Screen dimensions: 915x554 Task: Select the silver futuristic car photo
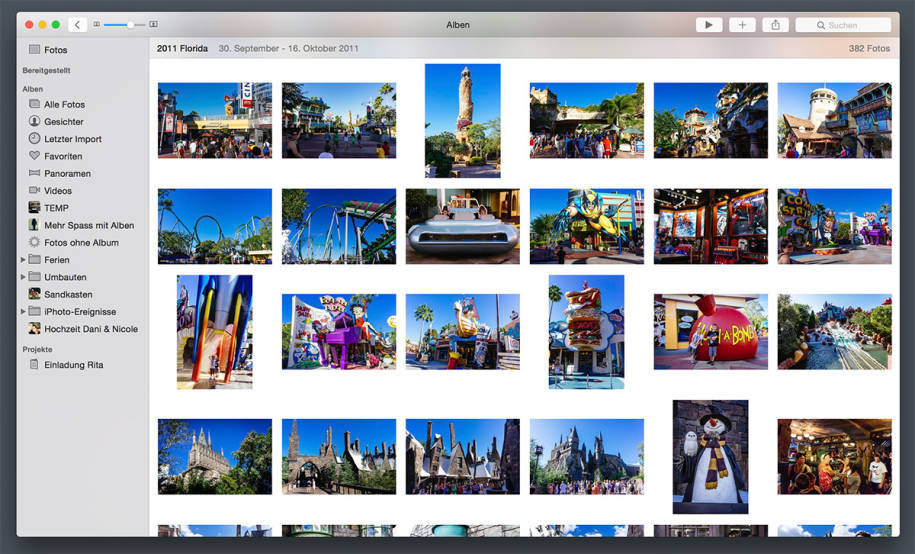point(463,226)
